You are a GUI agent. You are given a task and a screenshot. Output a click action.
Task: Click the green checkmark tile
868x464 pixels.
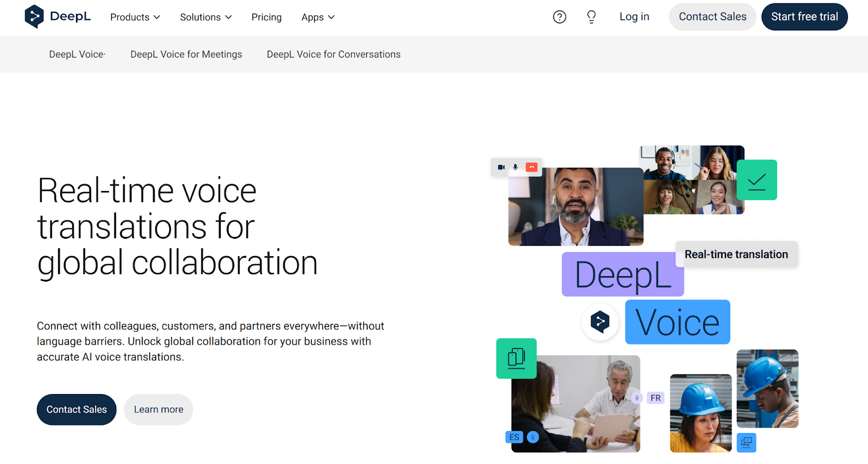[757, 180]
